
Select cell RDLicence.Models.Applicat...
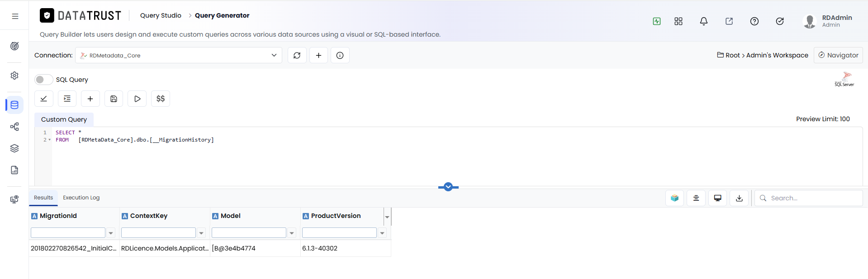pos(165,248)
